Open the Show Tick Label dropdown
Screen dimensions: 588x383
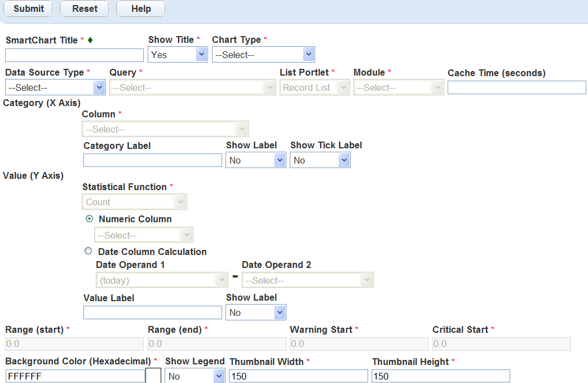point(320,160)
